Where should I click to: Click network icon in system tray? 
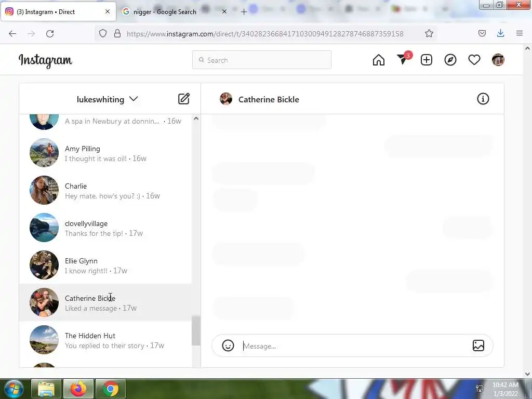coord(480,389)
